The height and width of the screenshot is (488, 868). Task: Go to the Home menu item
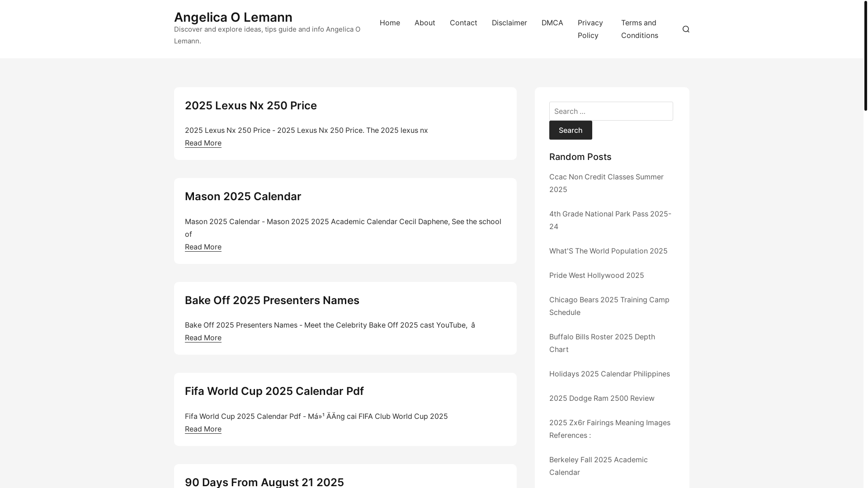click(x=390, y=23)
